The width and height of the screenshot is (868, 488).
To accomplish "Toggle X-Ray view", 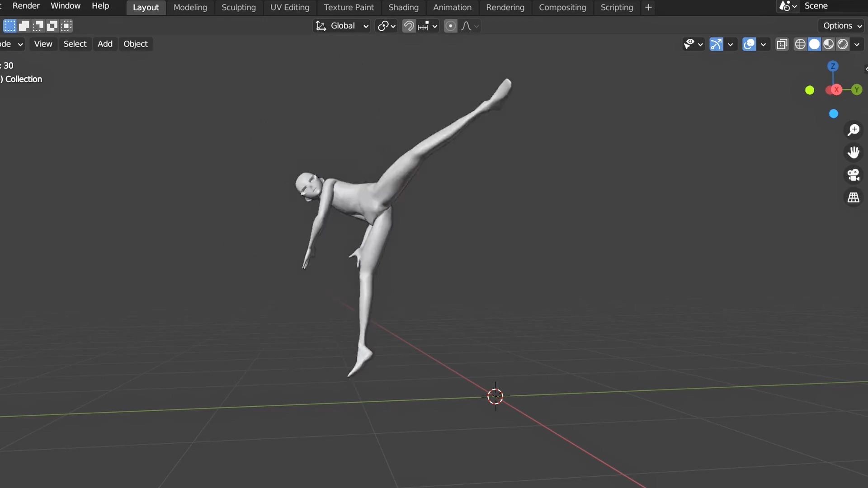I will click(x=782, y=44).
